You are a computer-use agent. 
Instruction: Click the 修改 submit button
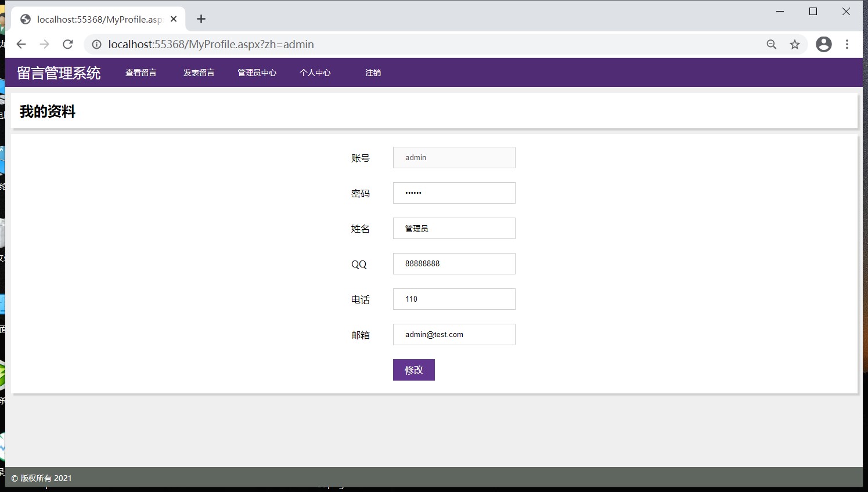pyautogui.click(x=413, y=370)
